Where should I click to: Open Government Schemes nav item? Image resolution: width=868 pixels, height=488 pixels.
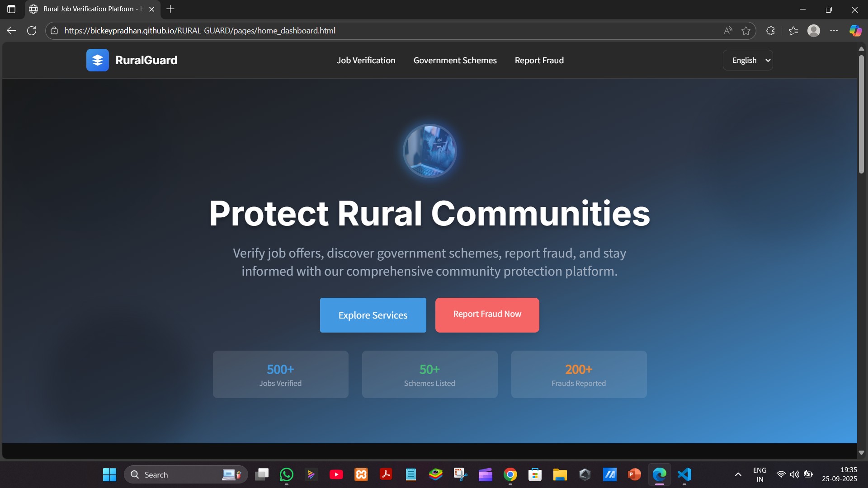click(455, 60)
